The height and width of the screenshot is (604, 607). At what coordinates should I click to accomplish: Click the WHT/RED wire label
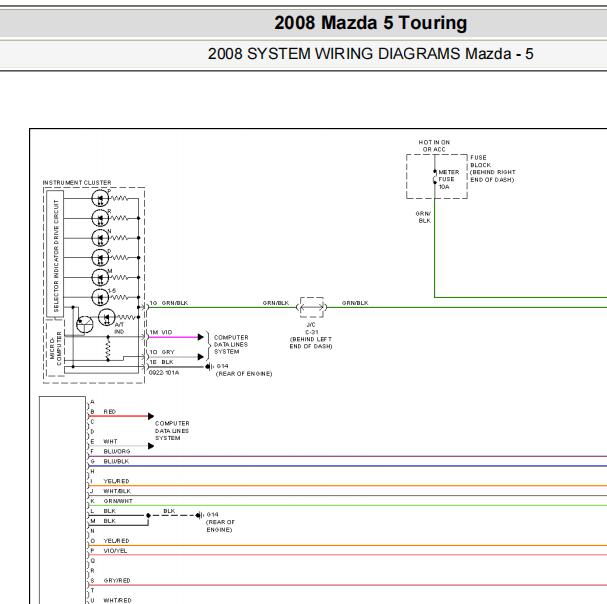tap(118, 600)
